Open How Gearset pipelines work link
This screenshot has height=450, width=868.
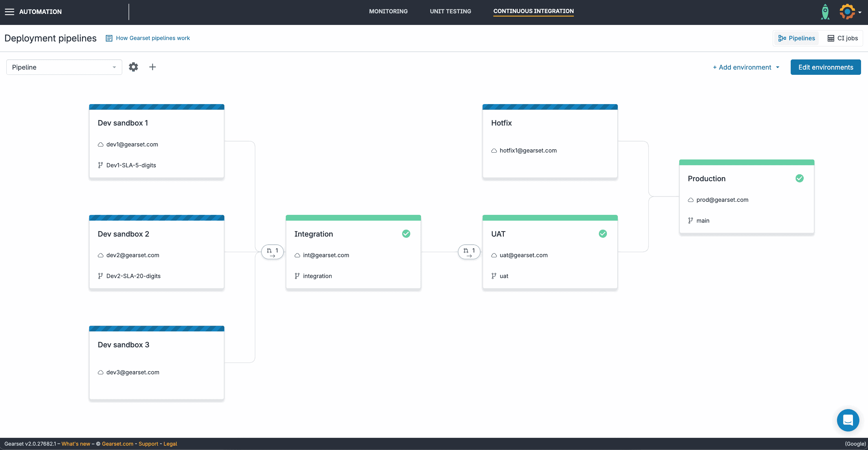pyautogui.click(x=153, y=38)
